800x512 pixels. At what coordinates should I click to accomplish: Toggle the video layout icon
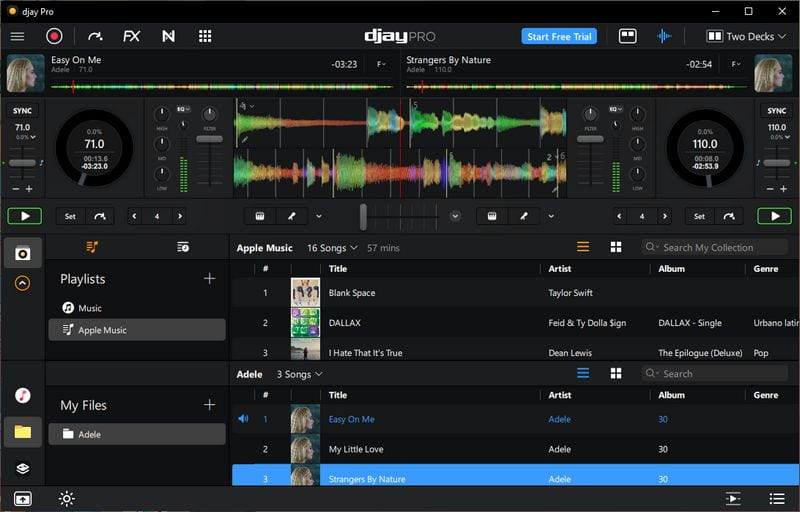tap(627, 36)
